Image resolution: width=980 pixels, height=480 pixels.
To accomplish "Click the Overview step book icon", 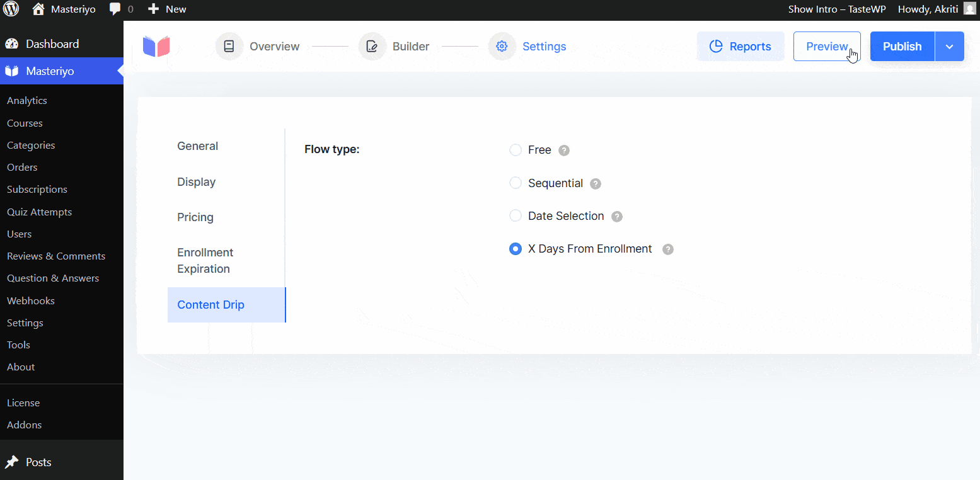I will [229, 47].
